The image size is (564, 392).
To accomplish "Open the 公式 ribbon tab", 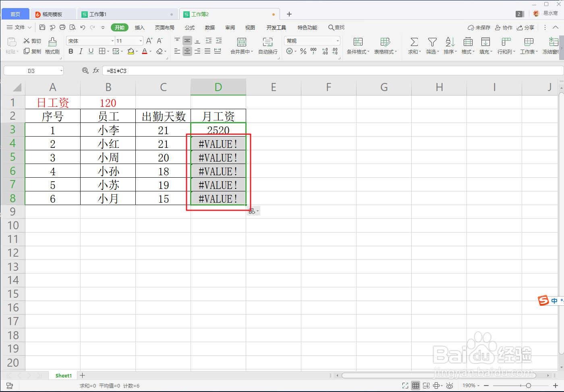I will 190,27.
